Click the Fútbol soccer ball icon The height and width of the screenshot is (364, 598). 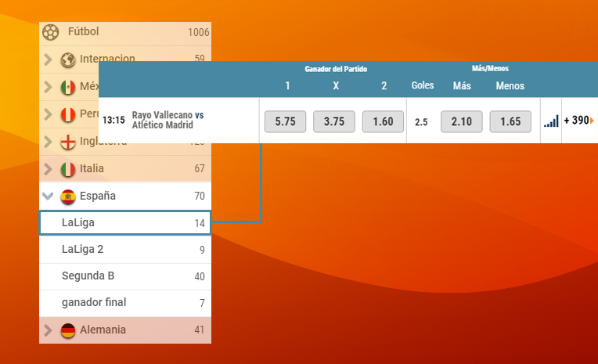50,32
